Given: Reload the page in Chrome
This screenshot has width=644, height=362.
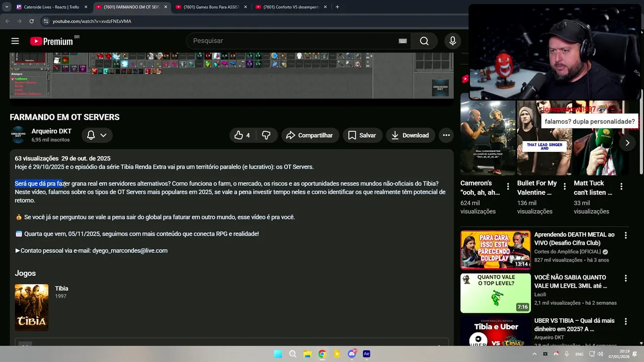Looking at the screenshot, I should point(32,21).
